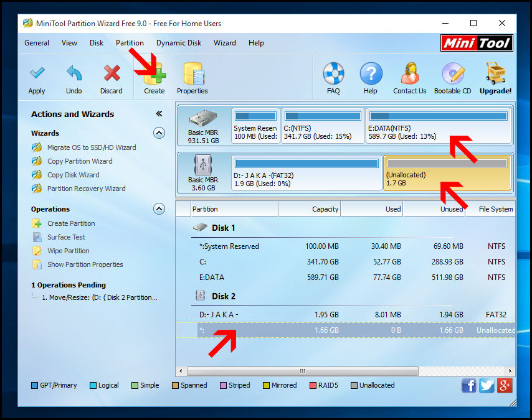
Task: Open the Contact Us icon
Action: 410,73
